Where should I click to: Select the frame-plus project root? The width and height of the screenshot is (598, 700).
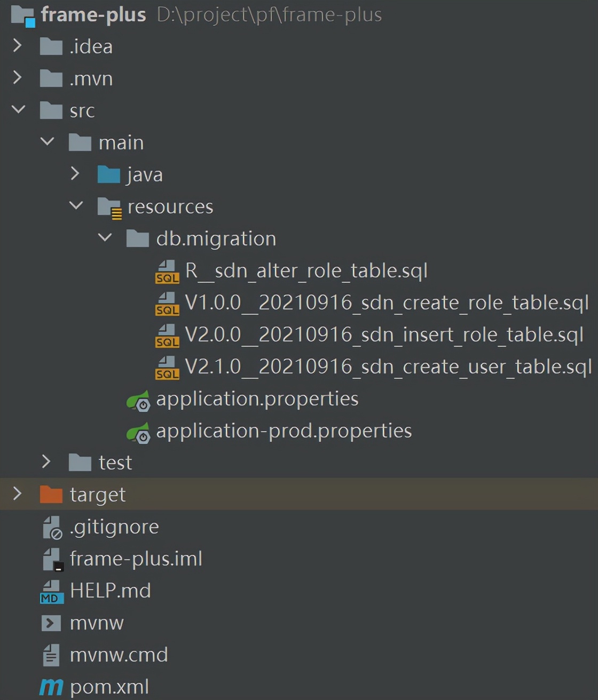click(x=93, y=15)
